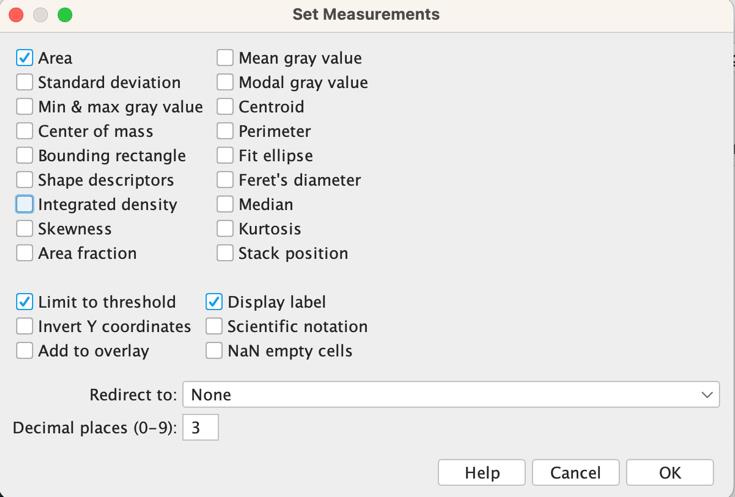Uncheck the Display label option
The height and width of the screenshot is (497, 735).
click(x=214, y=302)
